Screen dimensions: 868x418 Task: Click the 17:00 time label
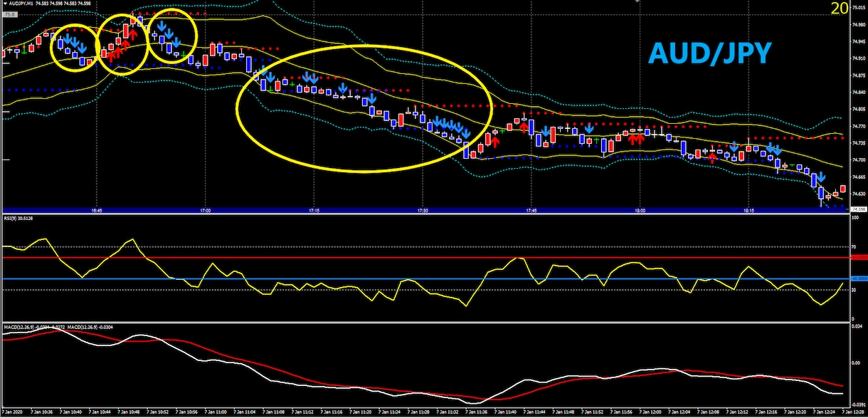pyautogui.click(x=206, y=211)
